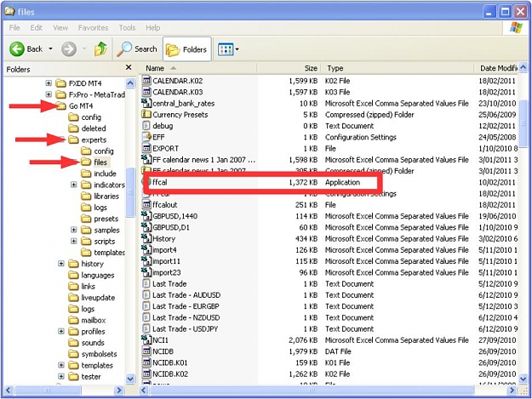Expand the profiles folder node
This screenshot has height=399, width=532.
tap(61, 331)
